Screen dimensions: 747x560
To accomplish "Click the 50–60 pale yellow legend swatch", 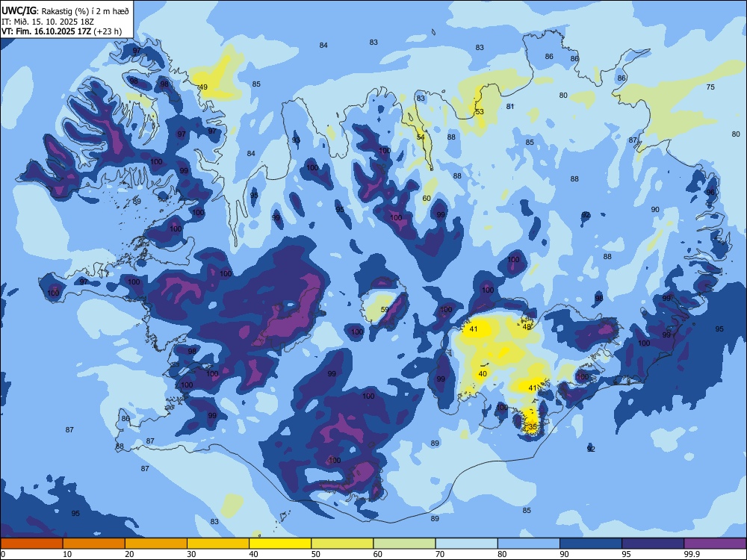I will click(x=342, y=544).
